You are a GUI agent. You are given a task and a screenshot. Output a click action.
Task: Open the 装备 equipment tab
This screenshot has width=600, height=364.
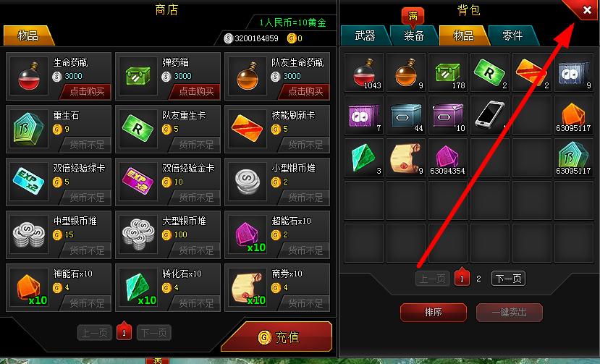pyautogui.click(x=414, y=36)
